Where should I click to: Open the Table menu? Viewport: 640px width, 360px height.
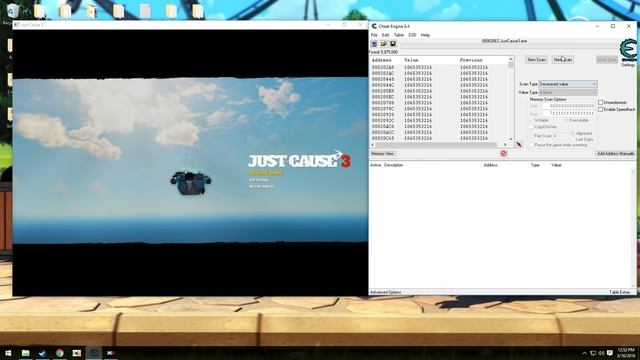[x=398, y=35]
